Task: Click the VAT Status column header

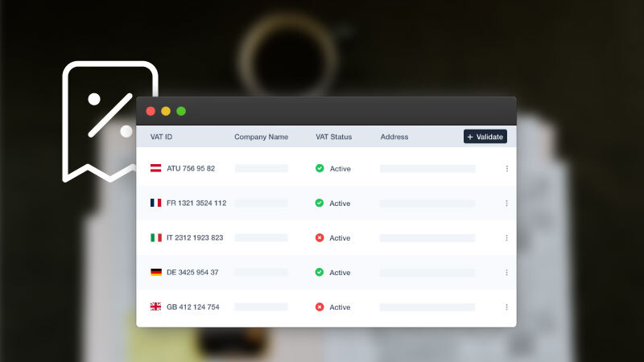Action: (333, 137)
